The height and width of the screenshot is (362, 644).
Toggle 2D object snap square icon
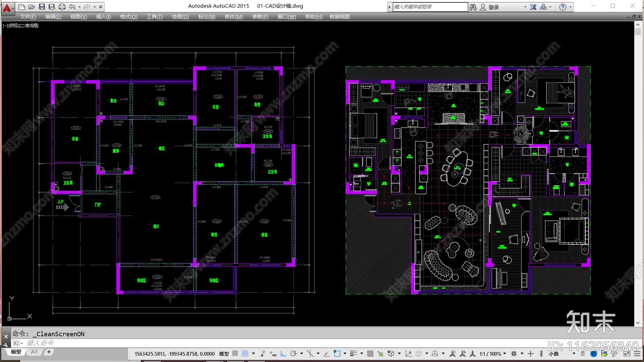click(337, 354)
